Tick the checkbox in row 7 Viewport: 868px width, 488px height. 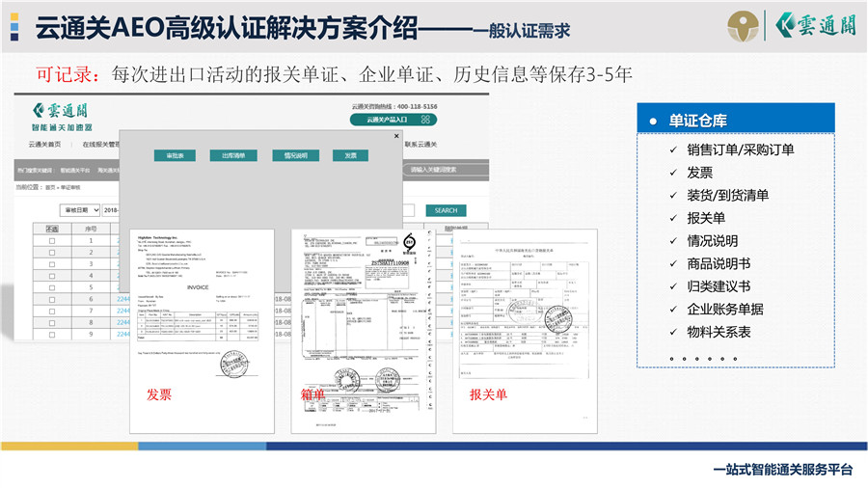coord(52,311)
